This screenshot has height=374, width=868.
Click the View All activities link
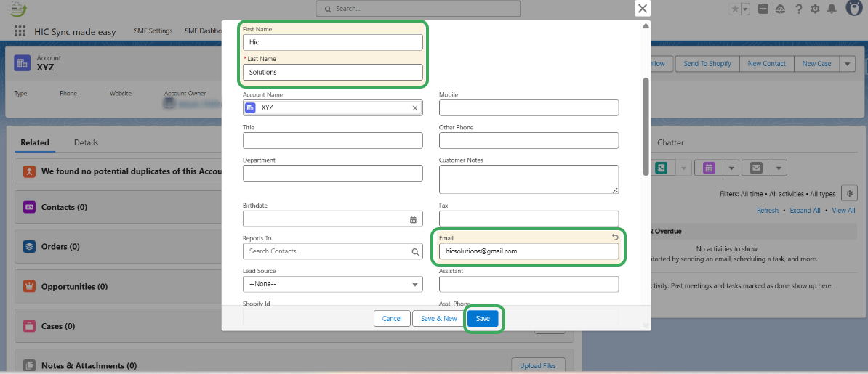pos(843,210)
